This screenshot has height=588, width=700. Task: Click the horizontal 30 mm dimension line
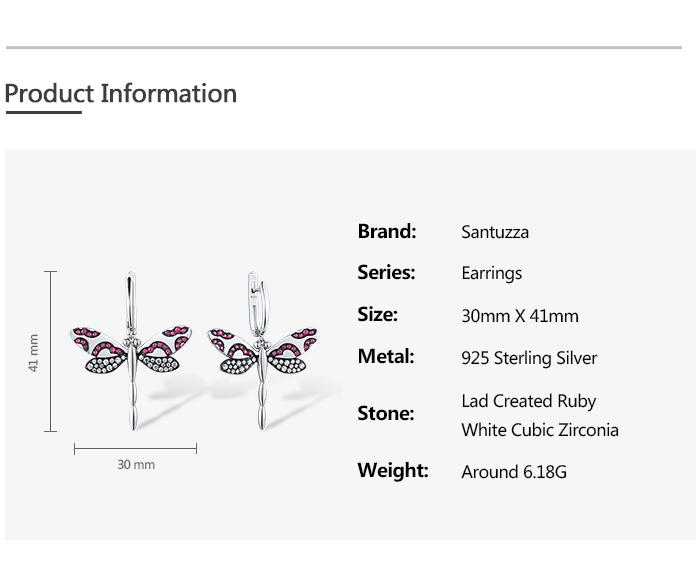(135, 448)
